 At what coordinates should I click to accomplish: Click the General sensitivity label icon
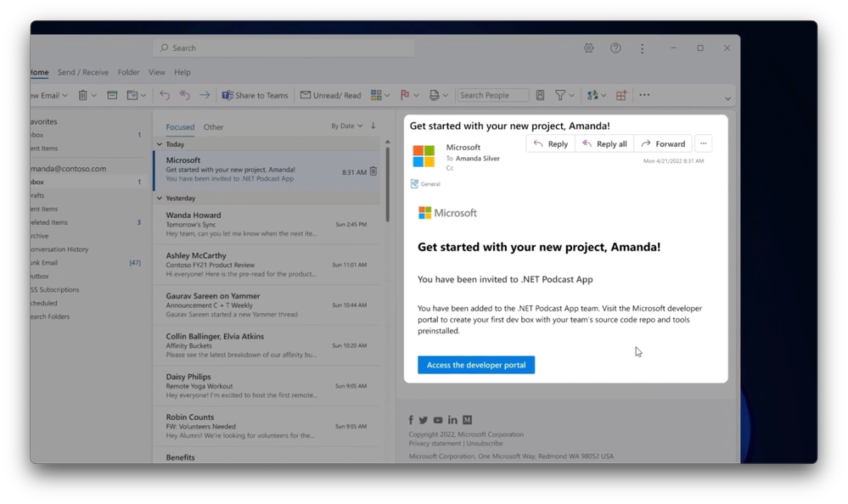(x=414, y=184)
